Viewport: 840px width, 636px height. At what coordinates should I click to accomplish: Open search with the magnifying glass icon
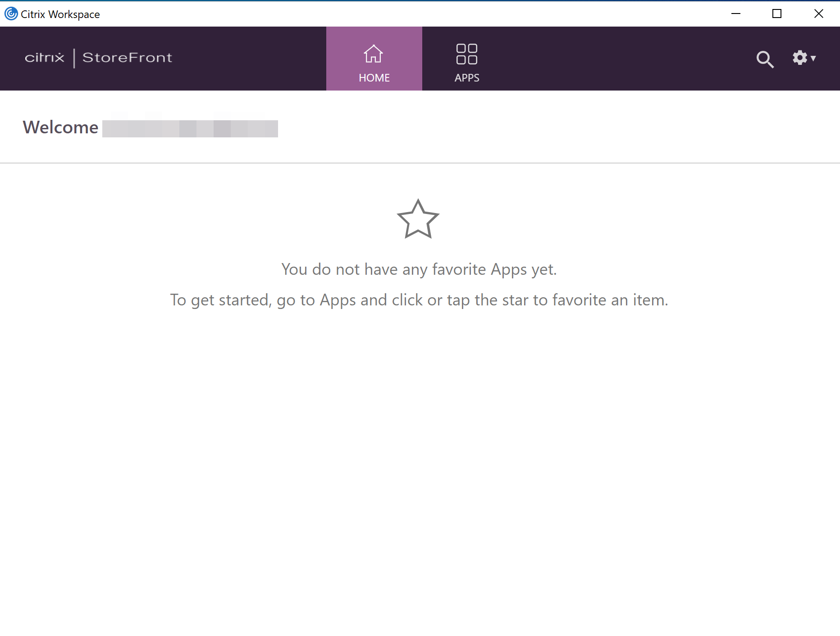click(765, 59)
